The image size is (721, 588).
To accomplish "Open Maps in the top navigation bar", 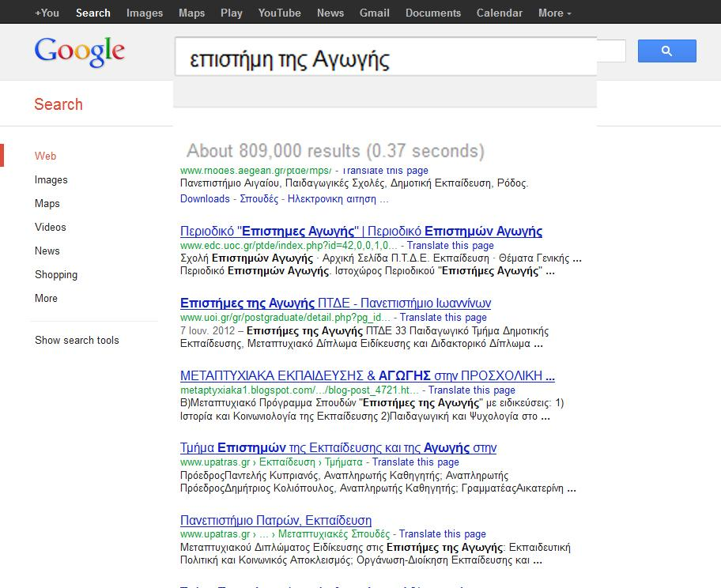I will click(x=192, y=13).
